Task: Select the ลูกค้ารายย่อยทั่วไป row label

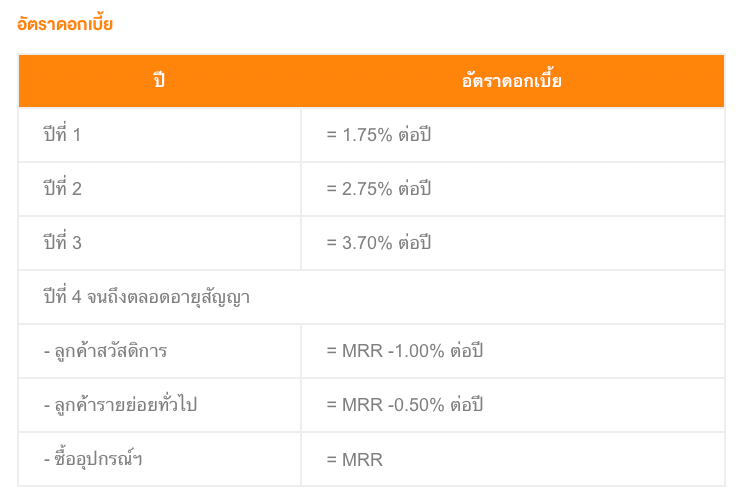Action: (120, 405)
